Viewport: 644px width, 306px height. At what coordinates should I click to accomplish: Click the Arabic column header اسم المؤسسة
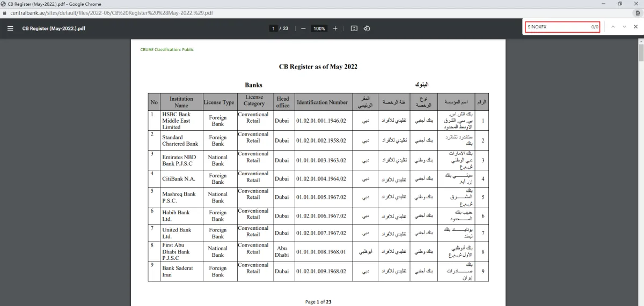[x=457, y=102]
